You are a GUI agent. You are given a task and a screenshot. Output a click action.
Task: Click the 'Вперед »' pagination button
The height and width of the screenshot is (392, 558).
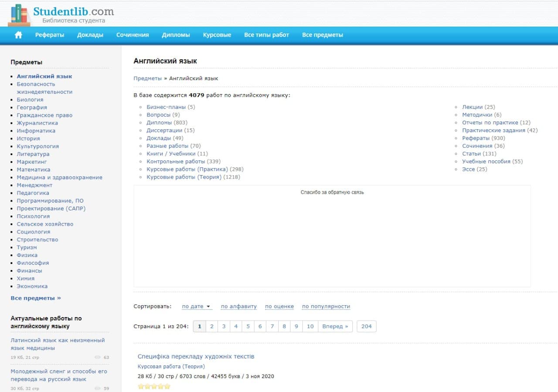point(335,326)
